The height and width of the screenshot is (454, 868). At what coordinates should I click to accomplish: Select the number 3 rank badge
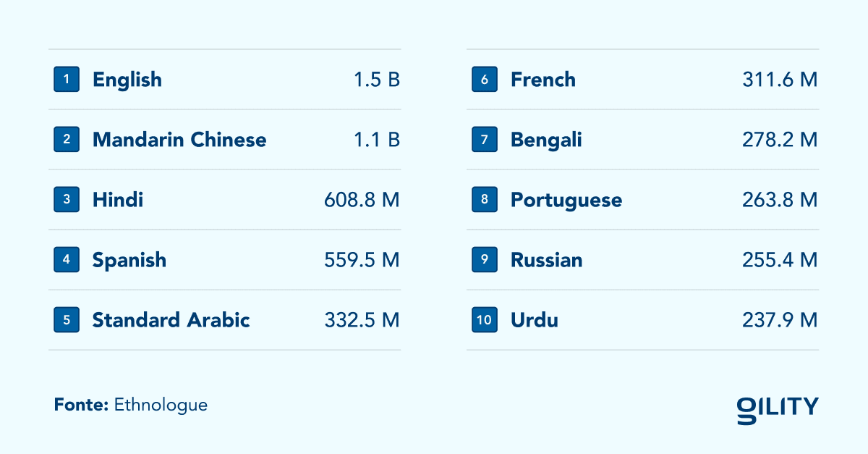pos(67,200)
